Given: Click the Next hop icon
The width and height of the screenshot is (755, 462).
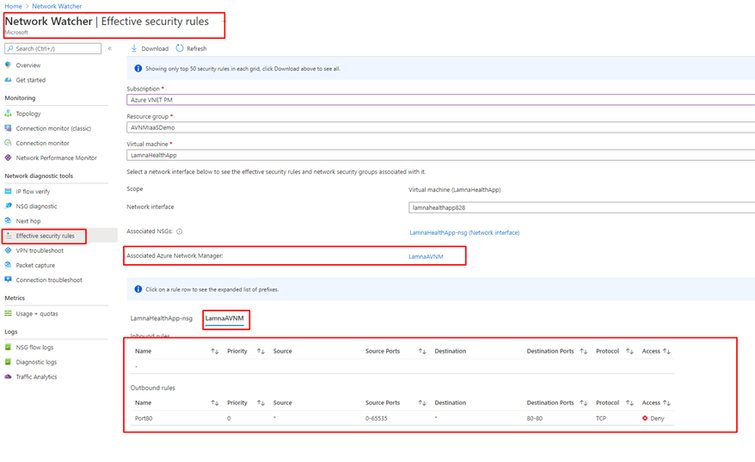Looking at the screenshot, I should coord(8,221).
